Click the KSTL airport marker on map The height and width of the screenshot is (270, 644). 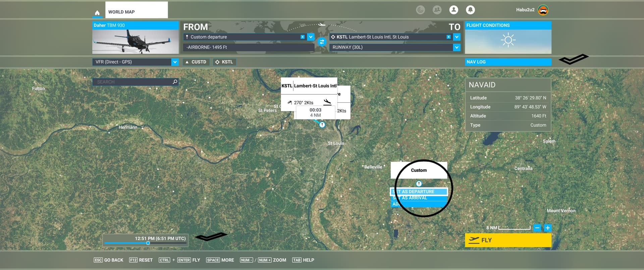tap(322, 125)
